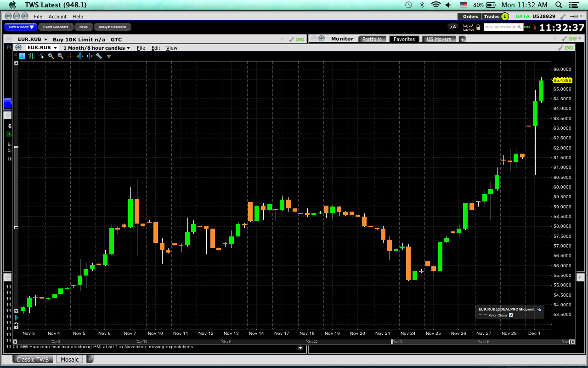Toggle the orange crosshair tool

coord(70,56)
